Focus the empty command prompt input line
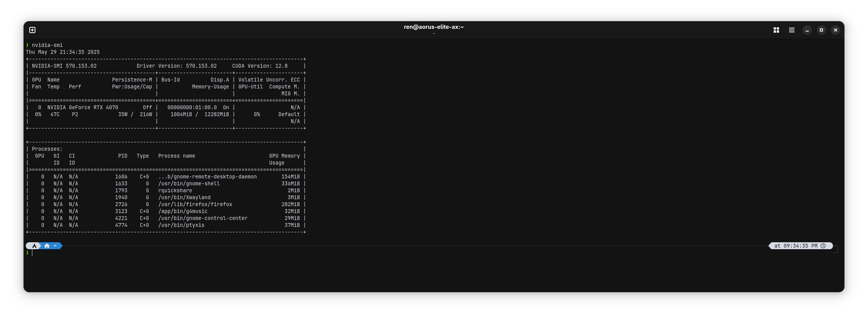 431,253
